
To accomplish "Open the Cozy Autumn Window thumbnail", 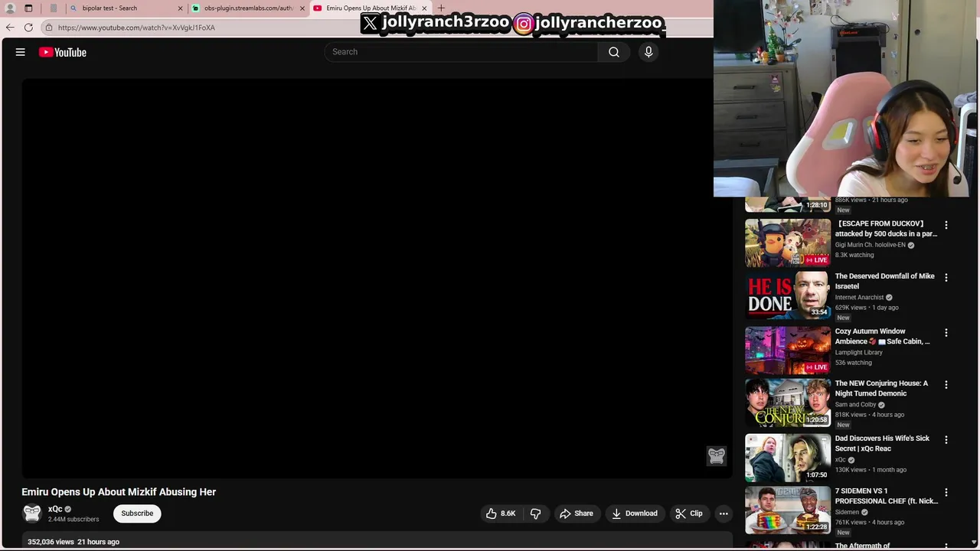I will (x=788, y=350).
